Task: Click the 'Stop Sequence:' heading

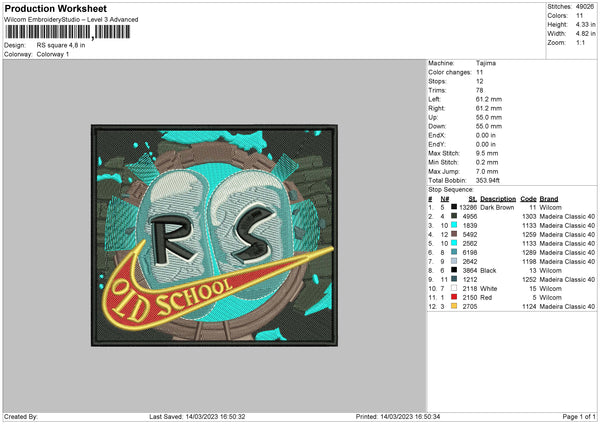Action: (x=451, y=190)
